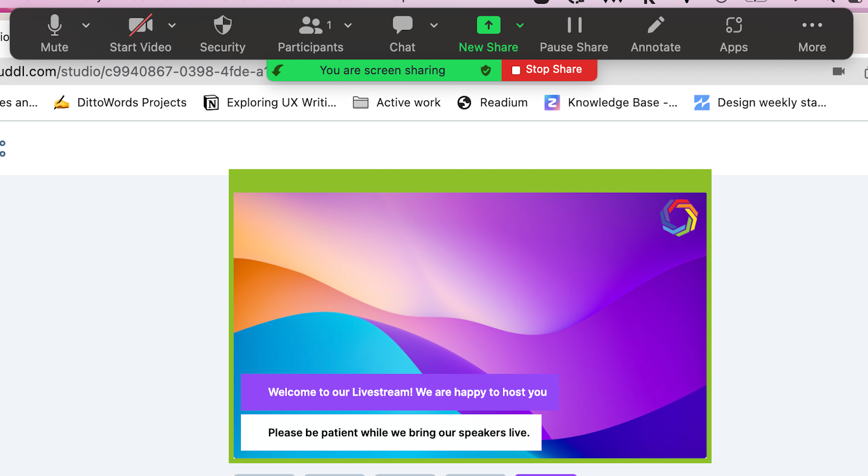Viewport: 868px width, 476px height.
Task: Open the Active work bookmarks folder
Action: click(x=397, y=103)
